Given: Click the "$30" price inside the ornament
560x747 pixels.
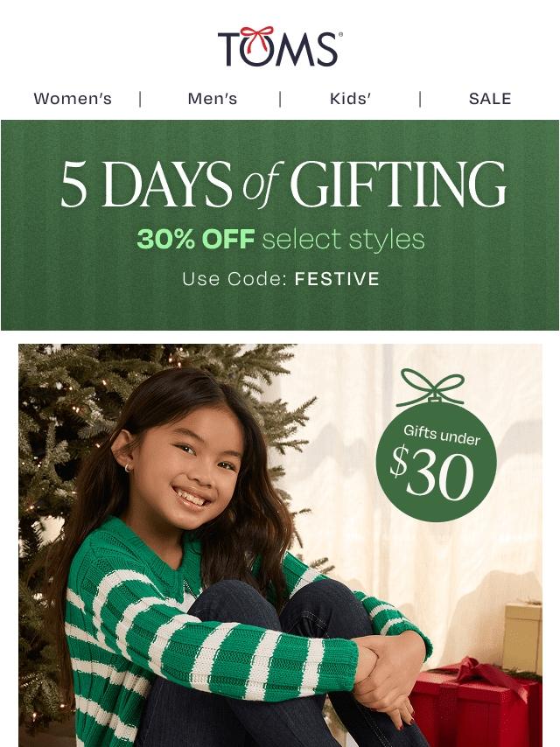Looking at the screenshot, I should [x=431, y=474].
